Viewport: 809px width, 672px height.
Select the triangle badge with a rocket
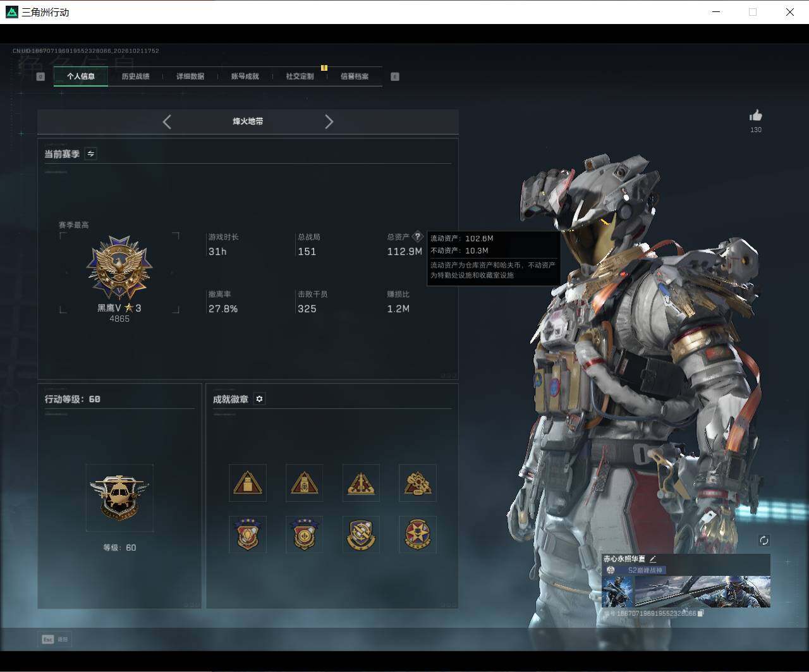(361, 483)
